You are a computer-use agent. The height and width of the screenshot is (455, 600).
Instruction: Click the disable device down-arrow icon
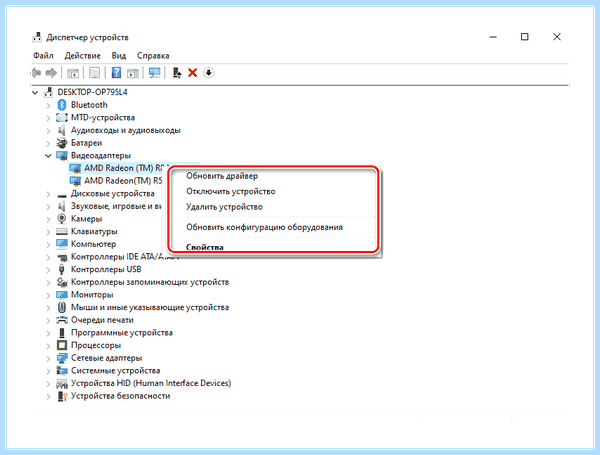[x=209, y=72]
